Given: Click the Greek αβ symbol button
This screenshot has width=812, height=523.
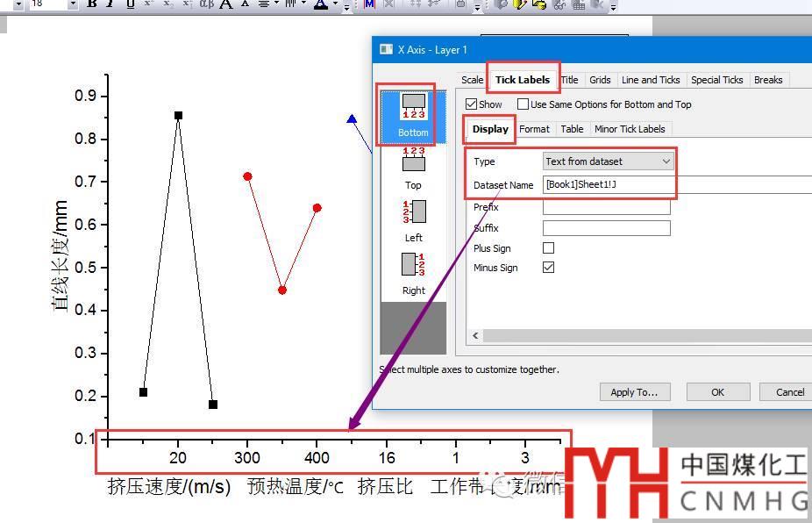Looking at the screenshot, I should pos(207,4).
